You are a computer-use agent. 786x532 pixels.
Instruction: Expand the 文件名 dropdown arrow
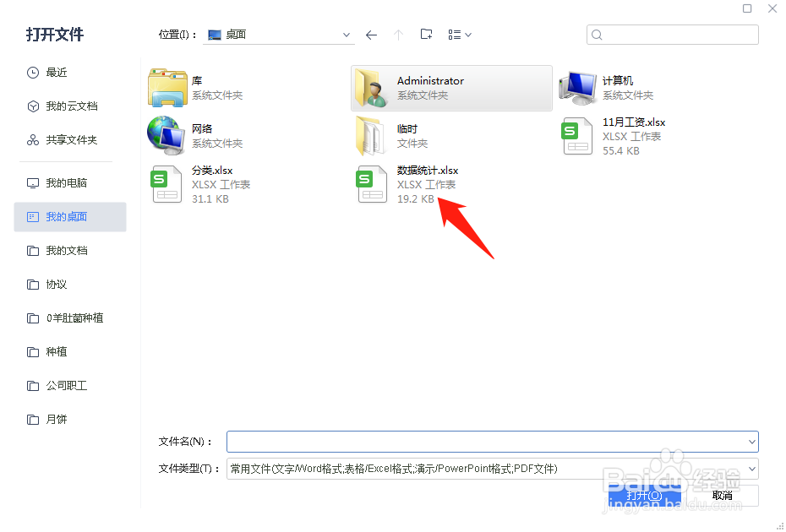[751, 441]
